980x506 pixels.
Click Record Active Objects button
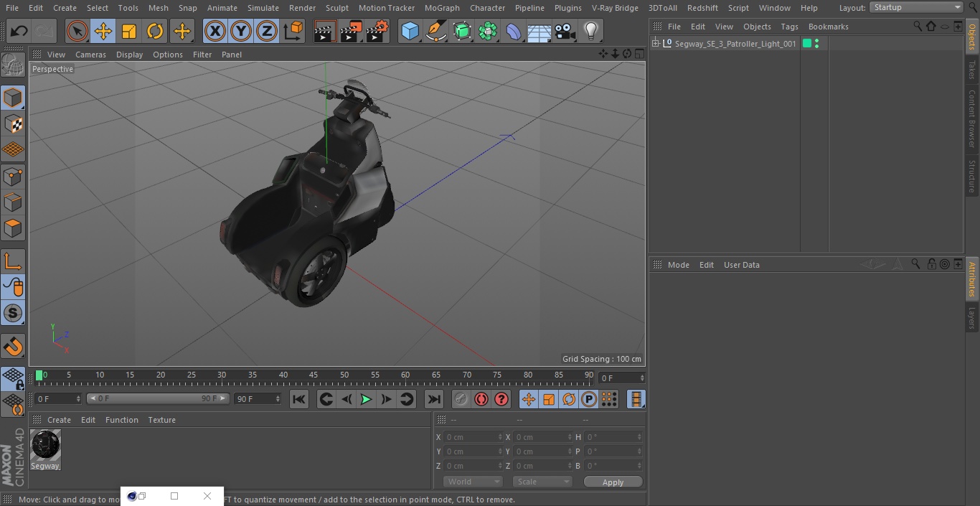[461, 399]
